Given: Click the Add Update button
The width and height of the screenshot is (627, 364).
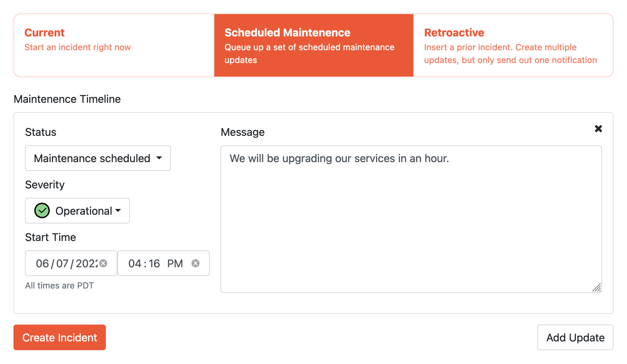Looking at the screenshot, I should pyautogui.click(x=575, y=337).
